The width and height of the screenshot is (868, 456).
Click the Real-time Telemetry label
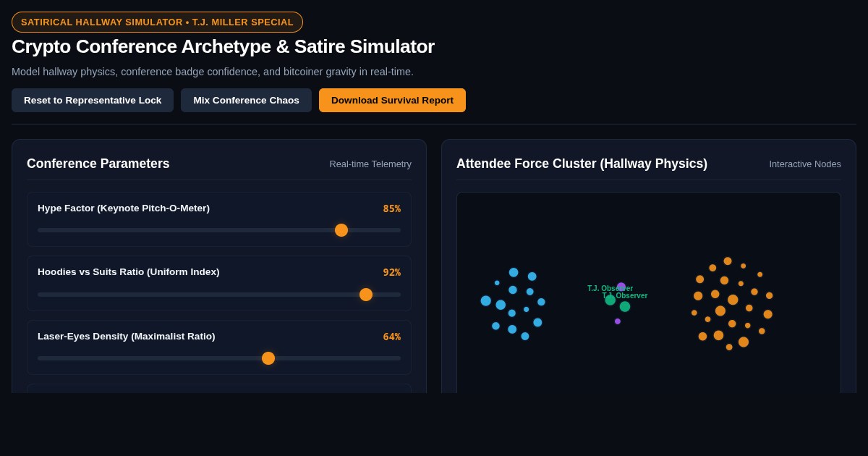(x=370, y=164)
